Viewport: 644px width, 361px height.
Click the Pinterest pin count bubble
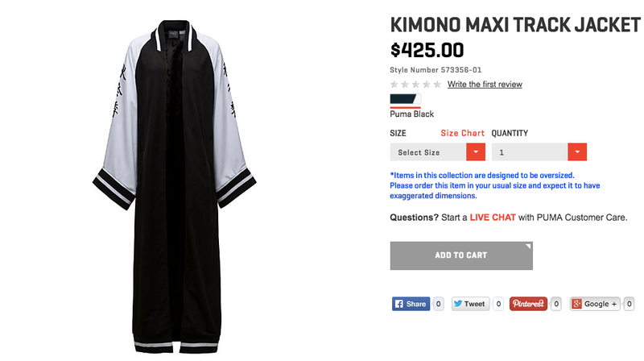(556, 304)
